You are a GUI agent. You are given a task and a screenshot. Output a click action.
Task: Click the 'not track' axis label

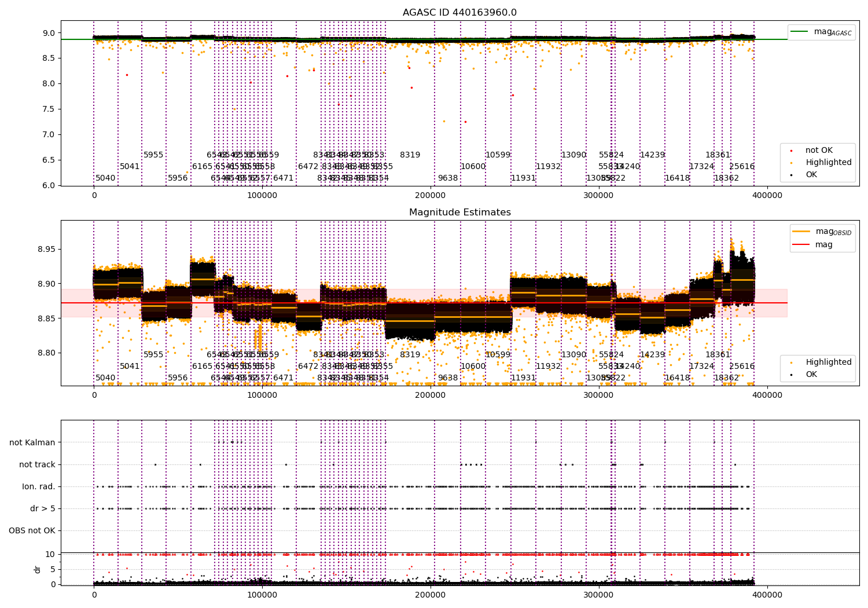tap(37, 465)
